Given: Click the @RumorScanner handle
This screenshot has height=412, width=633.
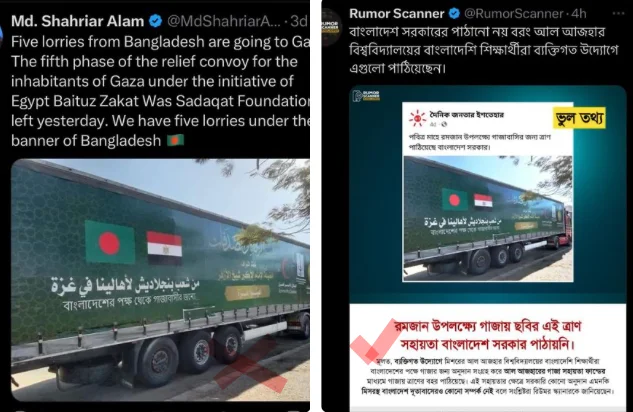Looking at the screenshot, I should click(x=513, y=13).
